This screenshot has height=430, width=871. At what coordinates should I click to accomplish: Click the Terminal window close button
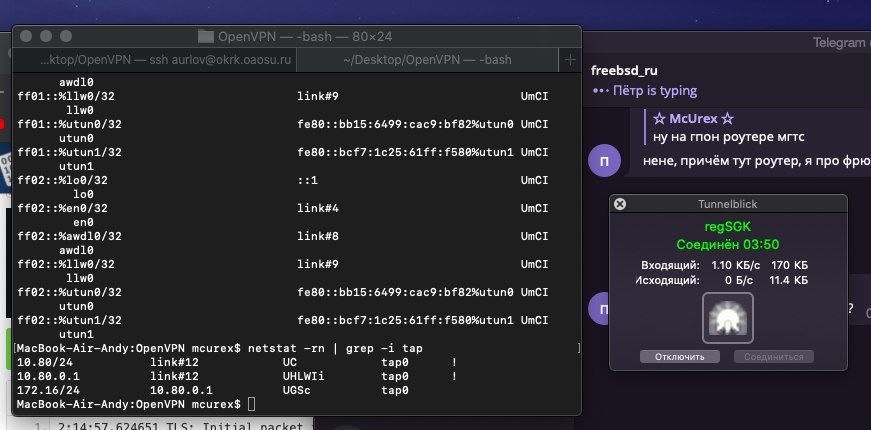tap(26, 36)
